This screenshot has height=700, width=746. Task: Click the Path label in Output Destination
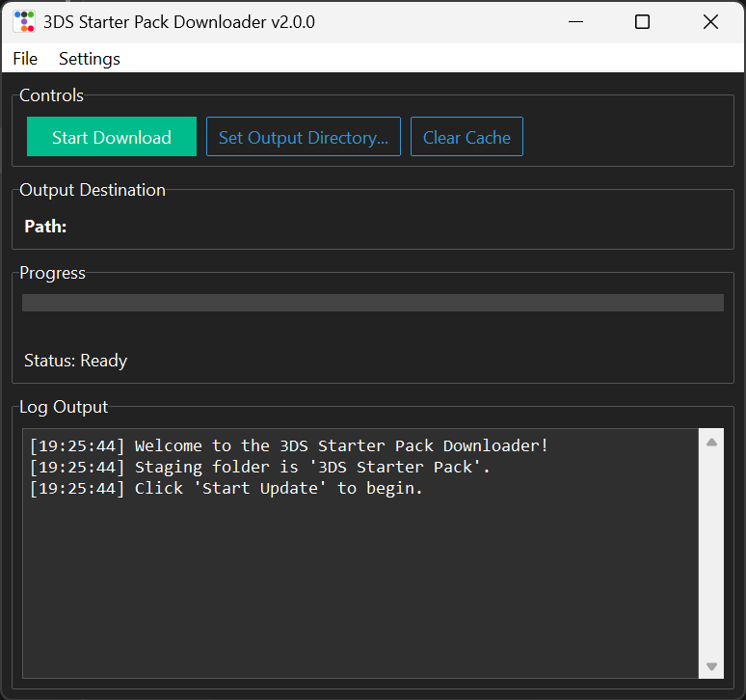point(45,227)
